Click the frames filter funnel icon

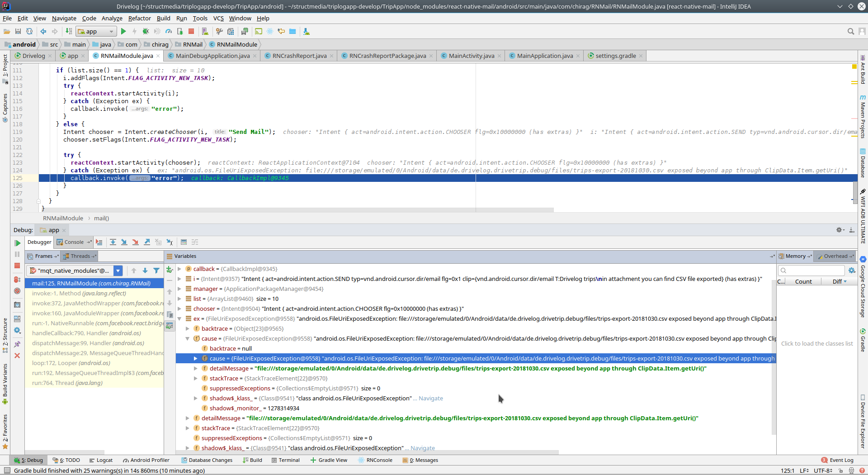[156, 271]
